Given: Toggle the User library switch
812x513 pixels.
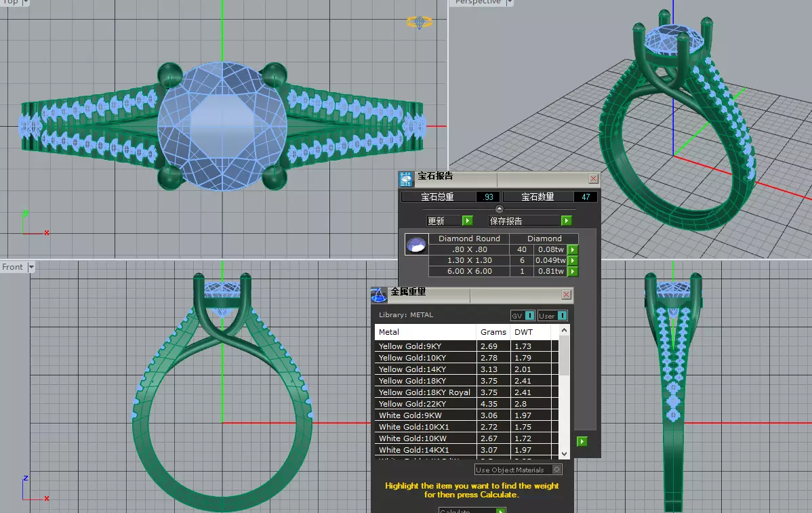Looking at the screenshot, I should (563, 315).
